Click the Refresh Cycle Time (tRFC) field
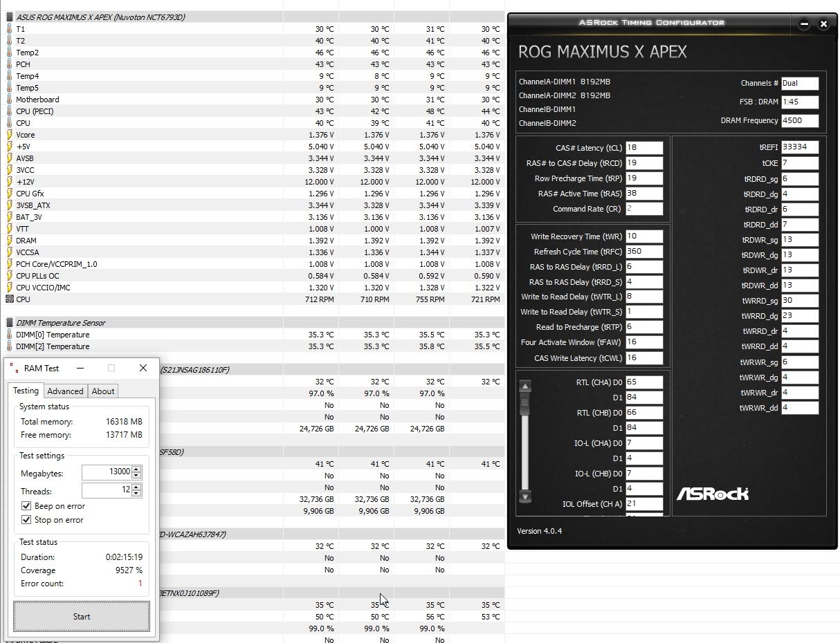This screenshot has width=840, height=643. (x=644, y=251)
